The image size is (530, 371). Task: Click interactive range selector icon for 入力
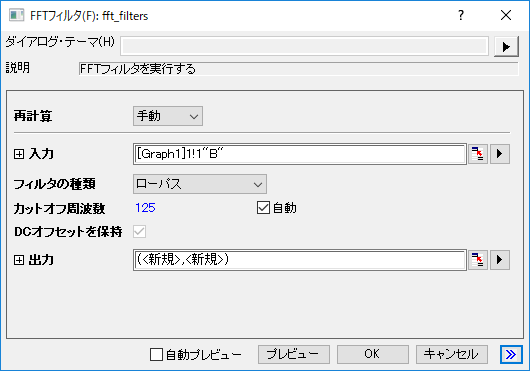[478, 154]
